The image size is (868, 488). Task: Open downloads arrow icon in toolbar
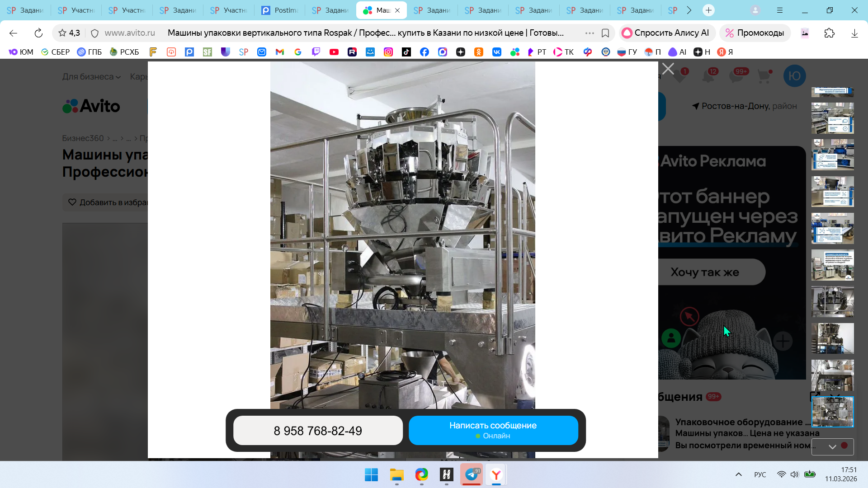[x=854, y=33]
